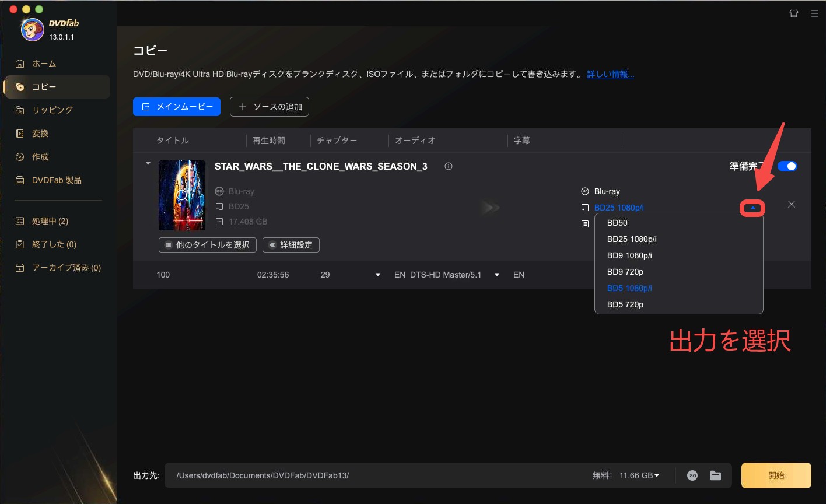Image resolution: width=826 pixels, height=504 pixels.
Task: Click the ripping icon in sidebar
Action: click(20, 110)
